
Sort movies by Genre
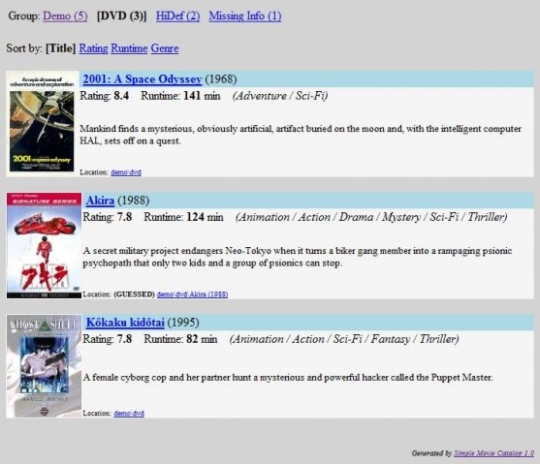tap(165, 48)
